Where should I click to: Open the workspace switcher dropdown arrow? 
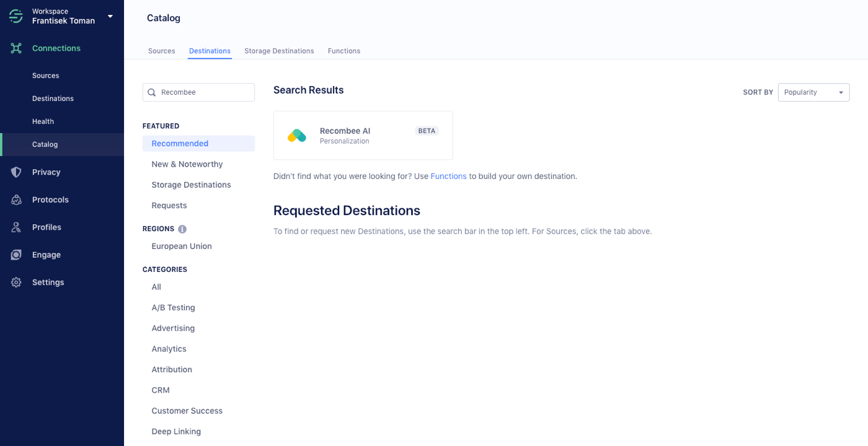click(110, 16)
